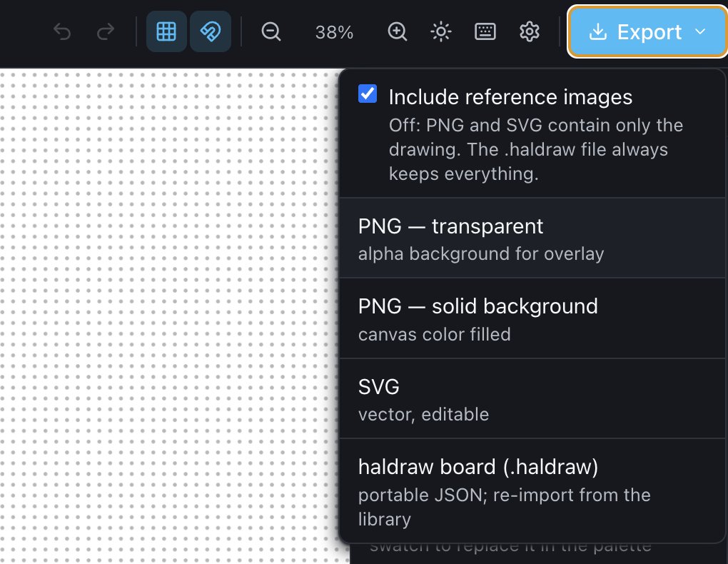The image size is (728, 564).
Task: Undo the last action
Action: coord(62,31)
